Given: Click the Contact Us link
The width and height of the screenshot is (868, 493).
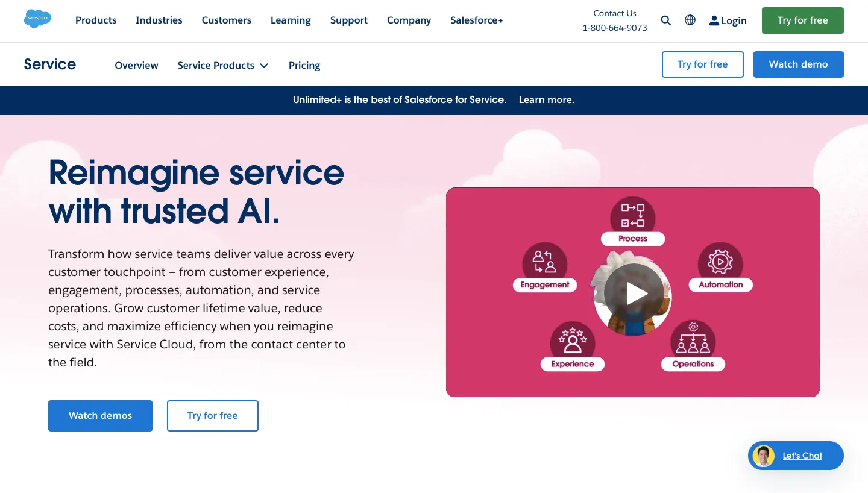Looking at the screenshot, I should coord(615,13).
